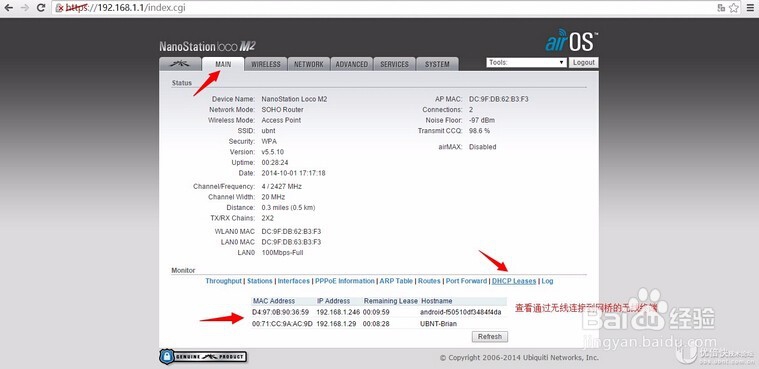
Task: Open the DHCP Leases link
Action: point(514,281)
